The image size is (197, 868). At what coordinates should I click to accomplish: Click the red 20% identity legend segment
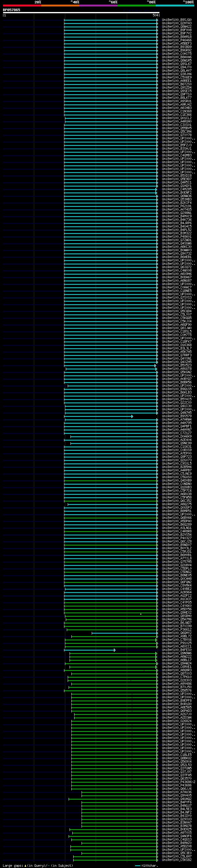pyautogui.click(x=22, y=6)
